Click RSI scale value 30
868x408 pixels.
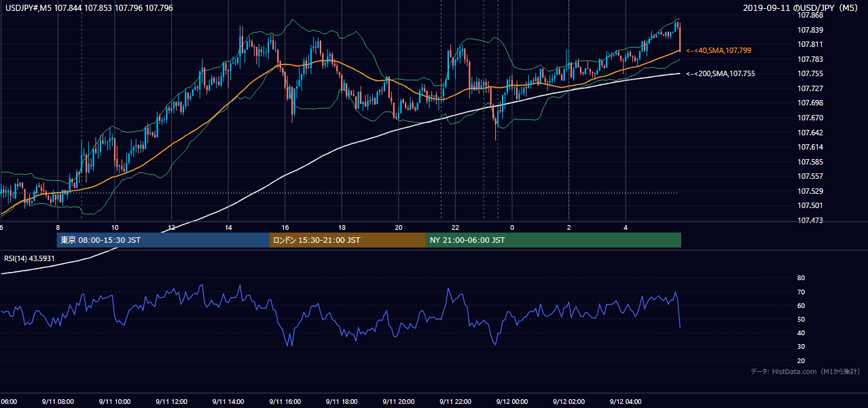[x=801, y=346]
